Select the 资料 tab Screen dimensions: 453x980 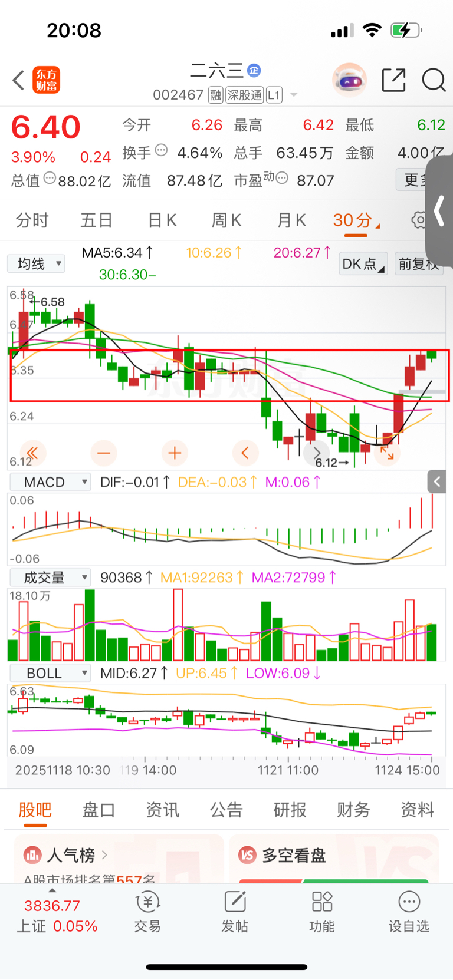tap(417, 810)
